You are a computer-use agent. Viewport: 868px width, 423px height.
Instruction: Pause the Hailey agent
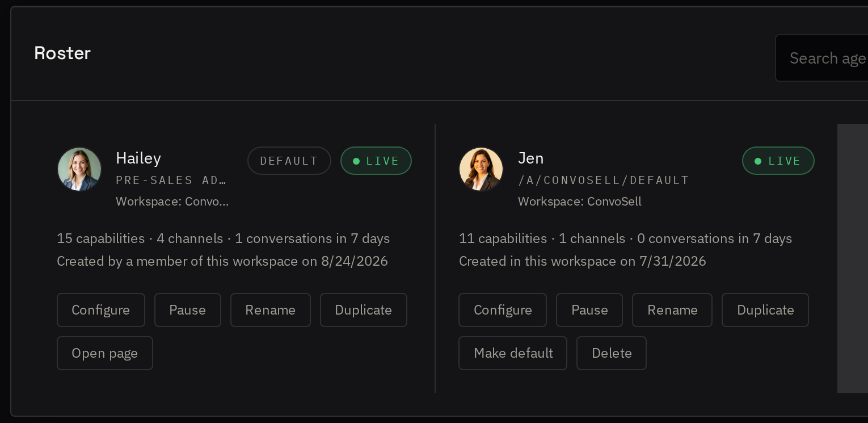pos(188,310)
